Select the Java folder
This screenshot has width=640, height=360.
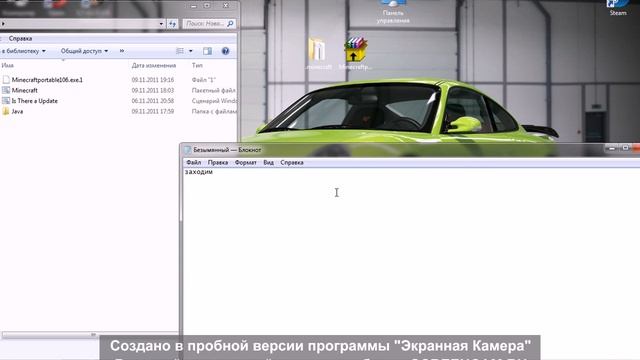click(x=17, y=111)
